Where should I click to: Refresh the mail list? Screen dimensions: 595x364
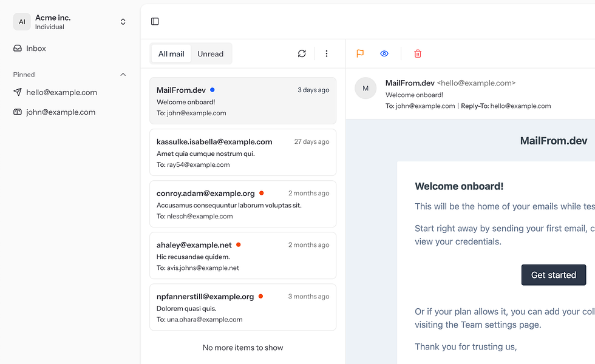click(302, 53)
